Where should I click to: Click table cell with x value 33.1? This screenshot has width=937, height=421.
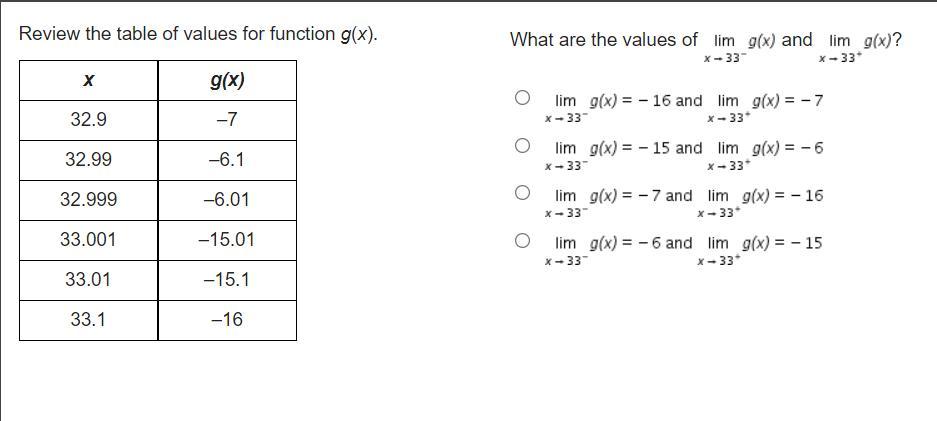tap(88, 320)
